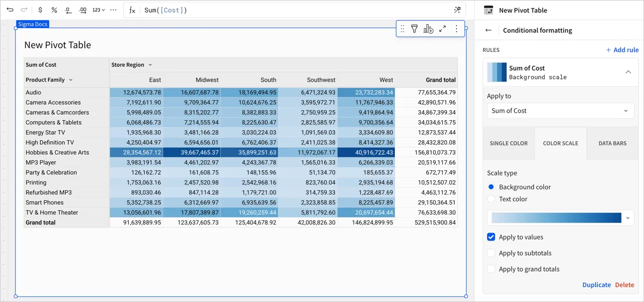The height and width of the screenshot is (302, 644).
Task: Select the Smart Phones row label
Action: pos(45,202)
